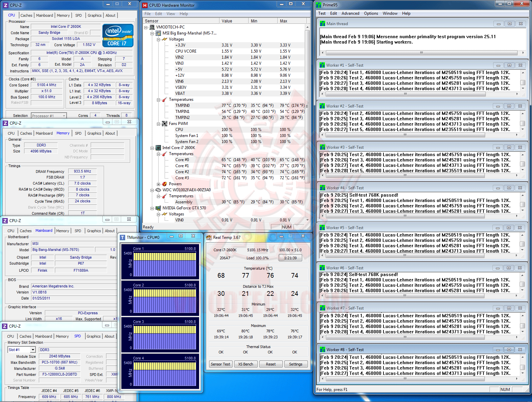This screenshot has width=532, height=402.
Task: Collapse the Voltages node under MSI board
Action: 158,39
